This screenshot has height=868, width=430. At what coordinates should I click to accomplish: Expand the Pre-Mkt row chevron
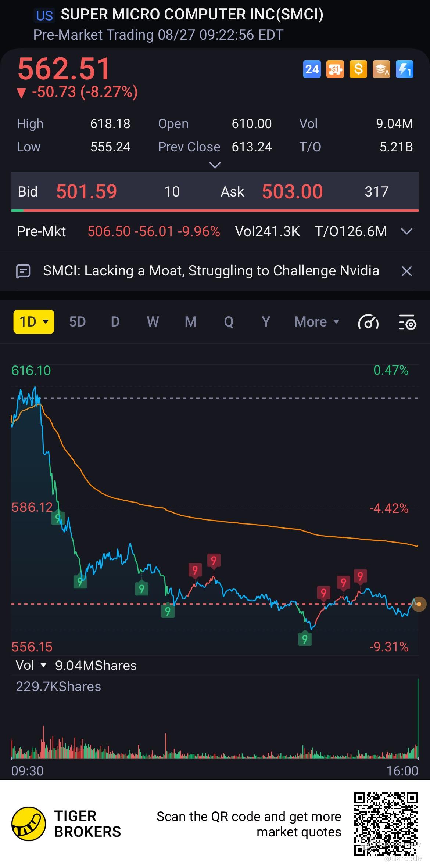click(406, 231)
